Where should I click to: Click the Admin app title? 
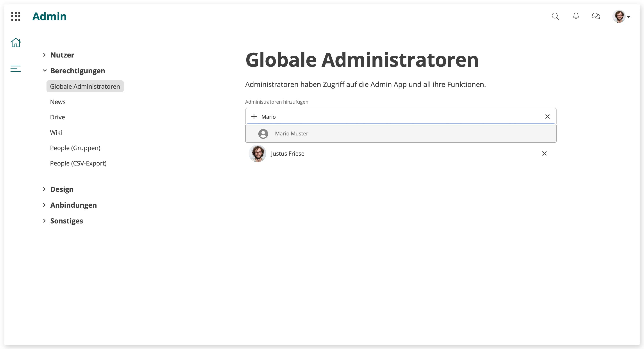(50, 16)
